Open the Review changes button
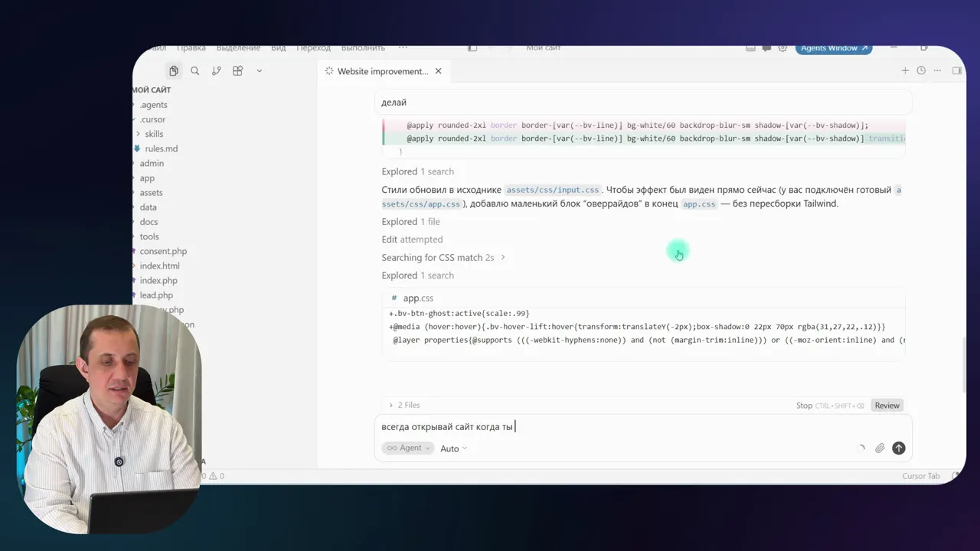This screenshot has width=980, height=551. [x=887, y=406]
